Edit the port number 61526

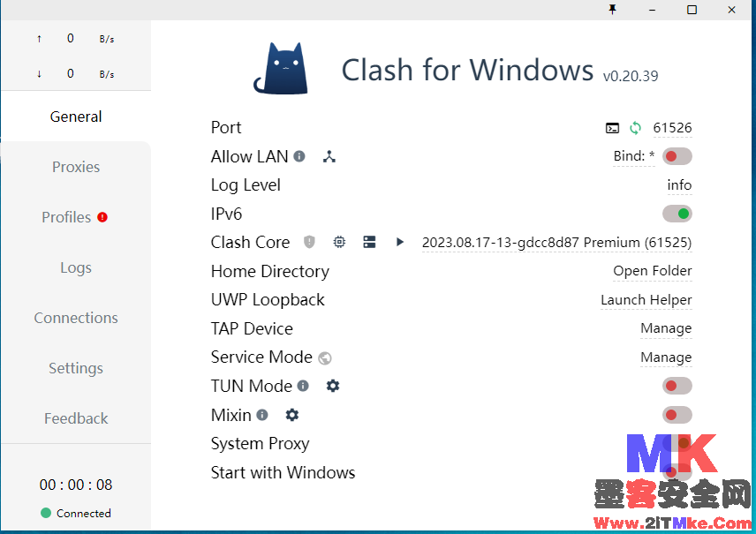coord(672,128)
